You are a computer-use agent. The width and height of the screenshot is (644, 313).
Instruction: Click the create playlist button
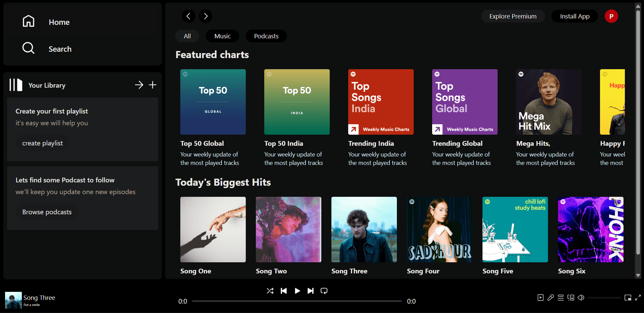pyautogui.click(x=43, y=143)
